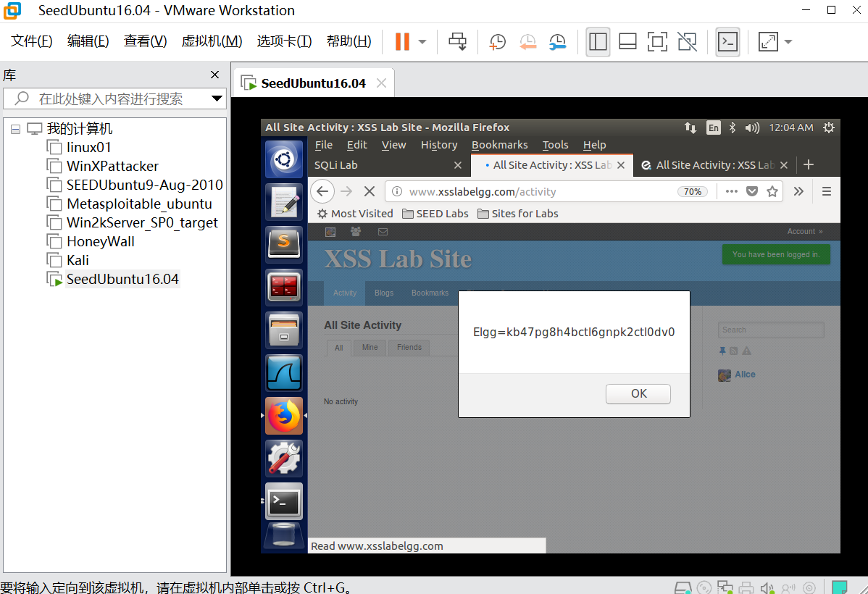The image size is (868, 594).
Task: Toggle Unity mode icon
Action: (687, 41)
